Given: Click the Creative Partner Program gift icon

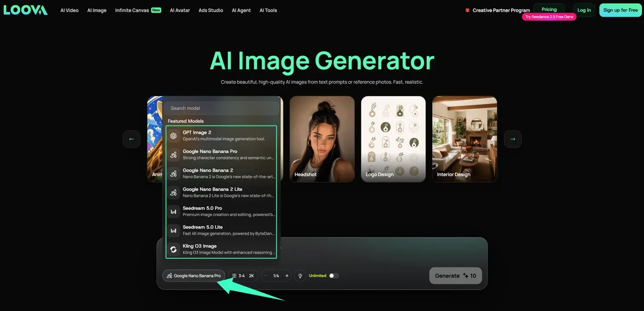Looking at the screenshot, I should click(467, 10).
